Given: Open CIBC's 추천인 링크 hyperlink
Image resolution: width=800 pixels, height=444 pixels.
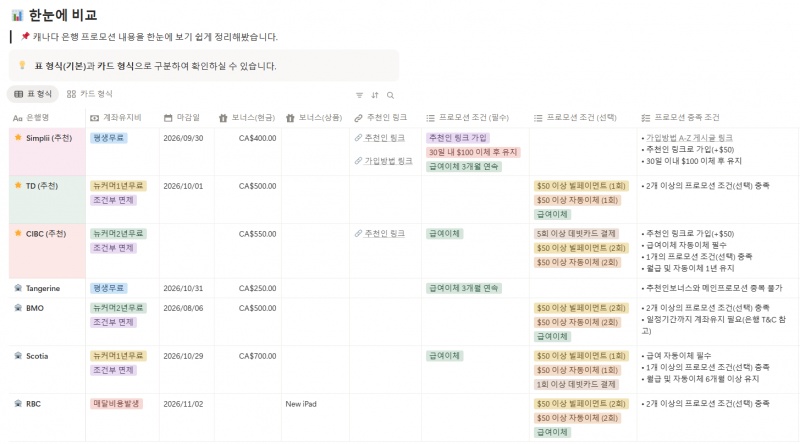Looking at the screenshot, I should tap(385, 234).
